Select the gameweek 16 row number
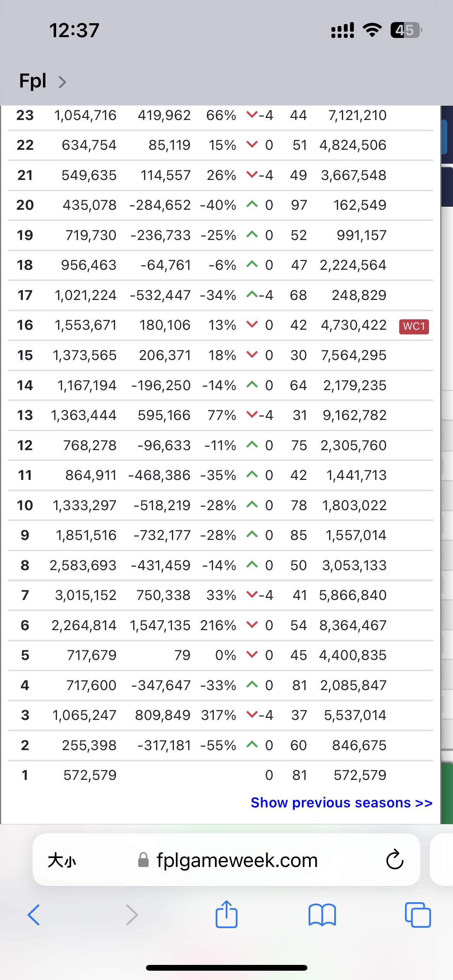Viewport: 453px width, 980px height. [x=25, y=325]
